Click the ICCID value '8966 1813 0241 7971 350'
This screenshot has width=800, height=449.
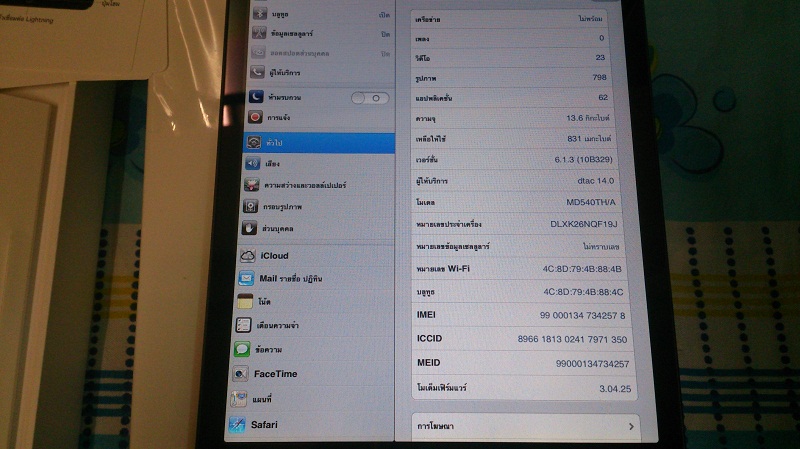coord(572,339)
